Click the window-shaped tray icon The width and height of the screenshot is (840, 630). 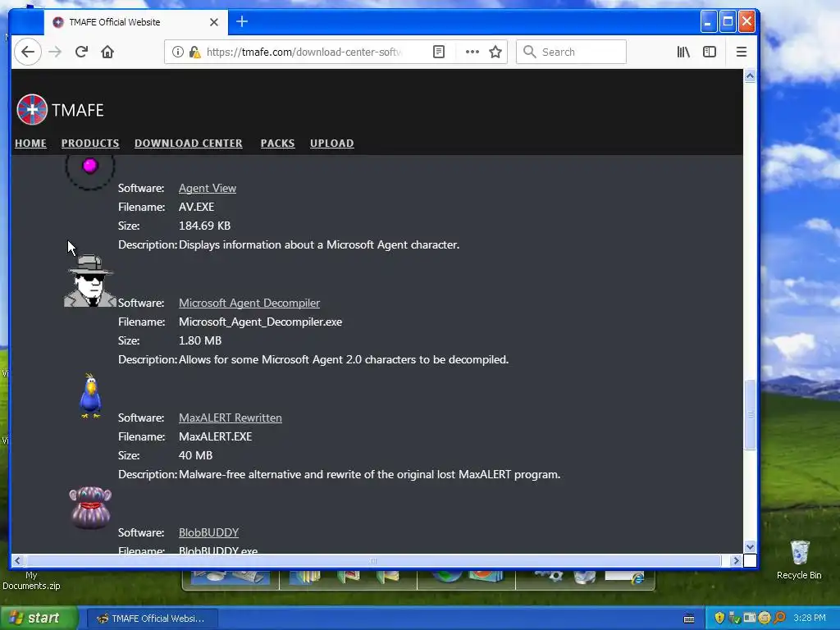pyautogui.click(x=750, y=618)
